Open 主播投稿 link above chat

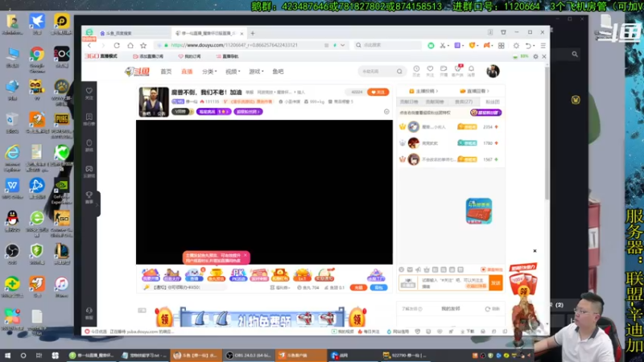[423, 91]
